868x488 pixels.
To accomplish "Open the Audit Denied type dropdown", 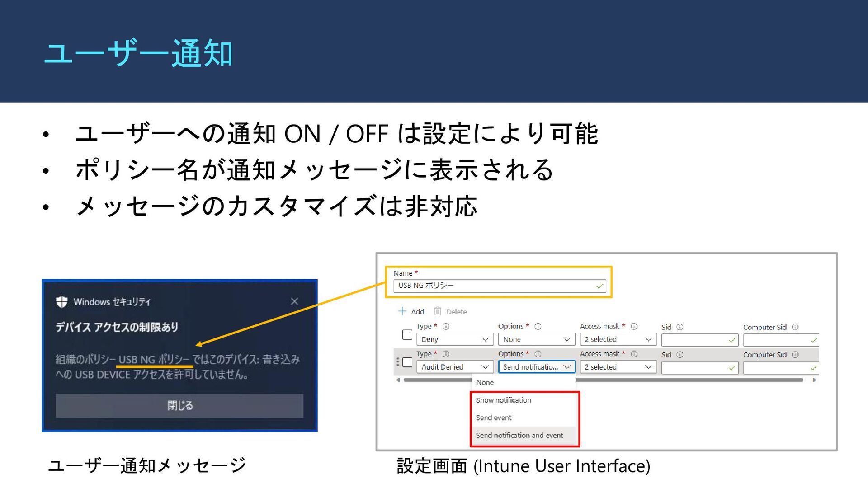I will [x=455, y=367].
